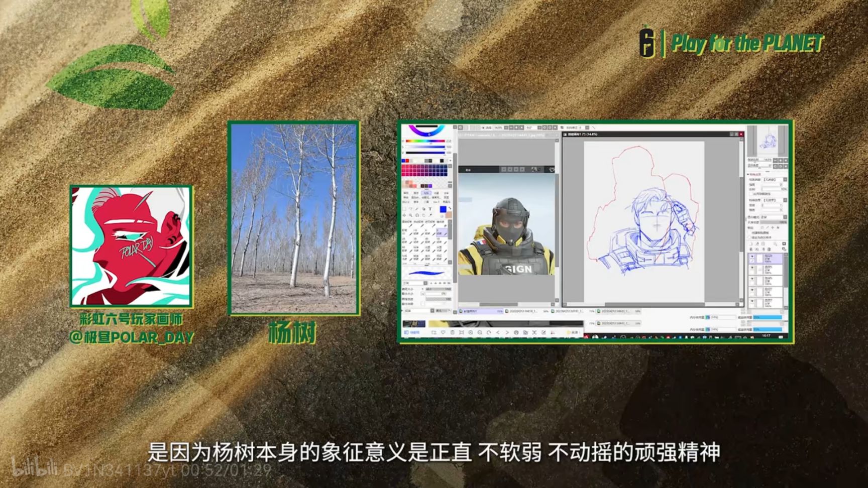Open the canvas rotation angle field
Image resolution: width=868 pixels, height=488 pixels.
[x=530, y=128]
